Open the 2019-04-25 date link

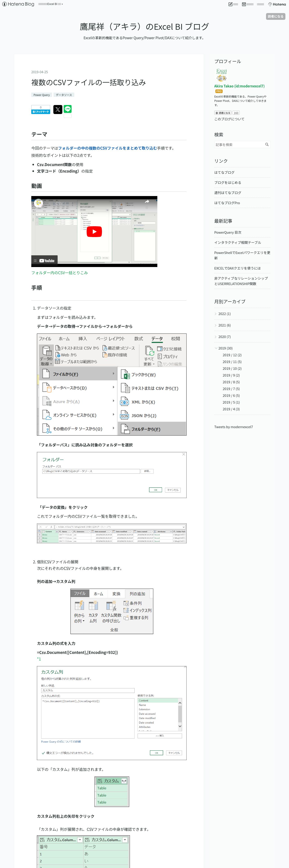[x=39, y=72]
